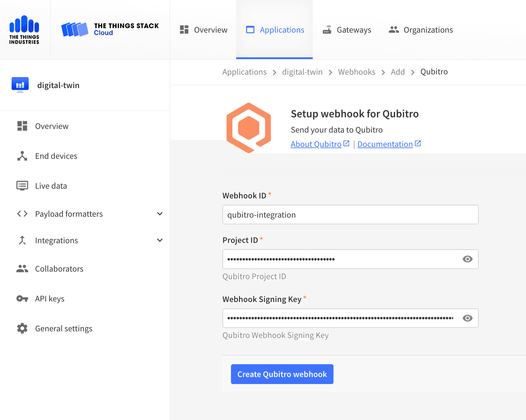526x420 pixels.
Task: Expand the Integrations submenu chevron
Action: point(160,240)
